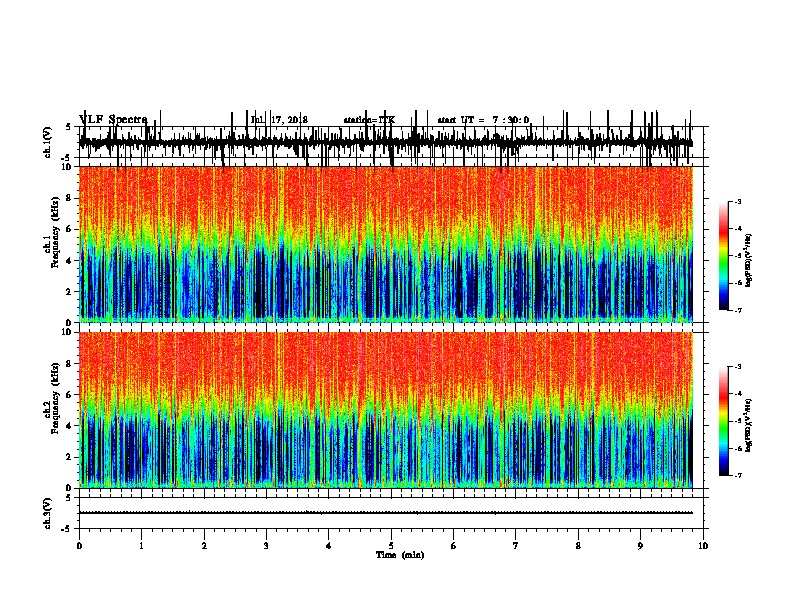The height and width of the screenshot is (612, 792).
Task: Click inside the ch.2 spectrogram panel
Action: coord(386,410)
